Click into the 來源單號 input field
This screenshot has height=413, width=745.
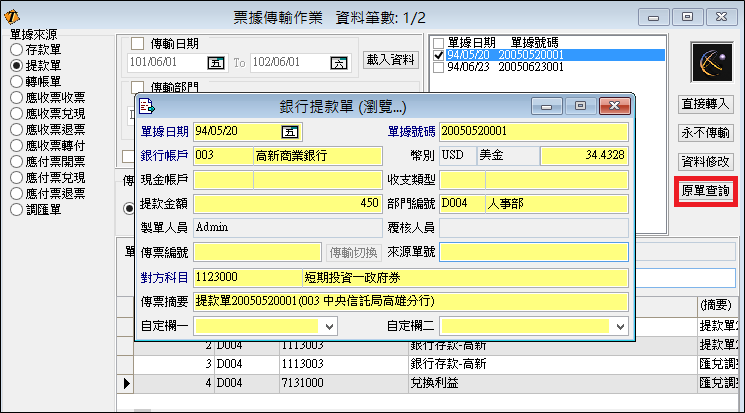[x=534, y=251]
